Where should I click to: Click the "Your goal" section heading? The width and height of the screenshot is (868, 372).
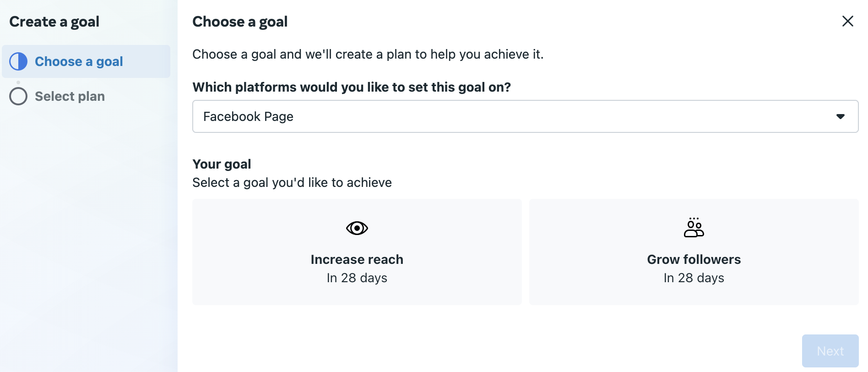pyautogui.click(x=222, y=164)
